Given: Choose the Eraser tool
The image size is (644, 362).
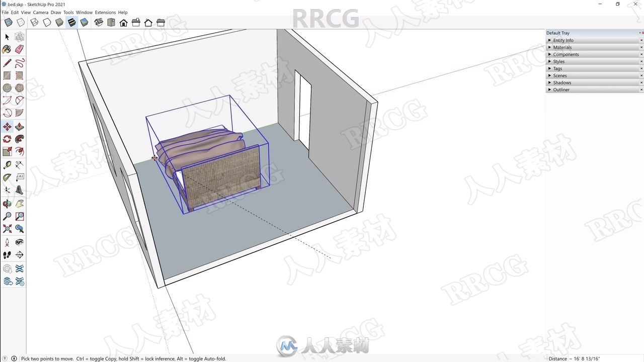Looking at the screenshot, I should pyautogui.click(x=20, y=49).
